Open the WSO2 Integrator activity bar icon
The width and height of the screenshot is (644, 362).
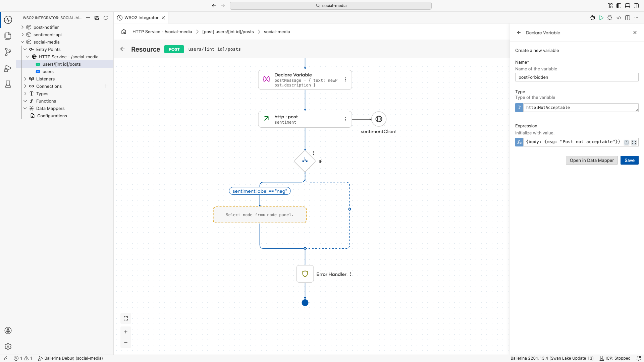tap(8, 20)
